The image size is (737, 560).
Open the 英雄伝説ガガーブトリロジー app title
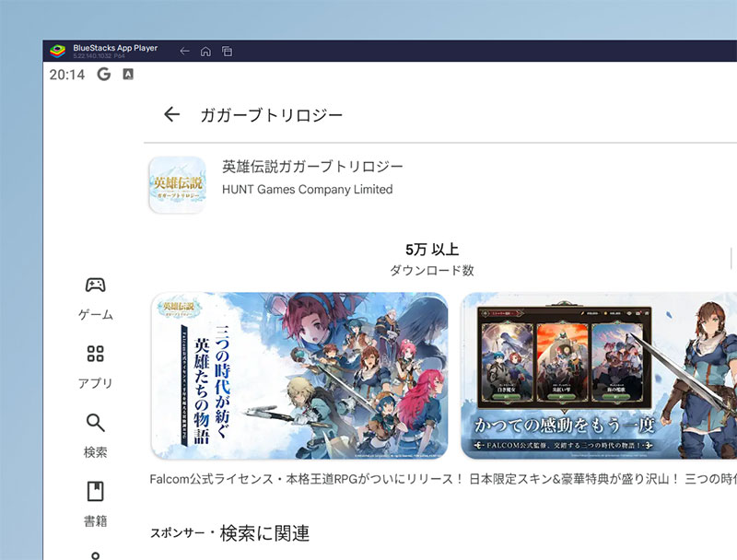[x=312, y=167]
